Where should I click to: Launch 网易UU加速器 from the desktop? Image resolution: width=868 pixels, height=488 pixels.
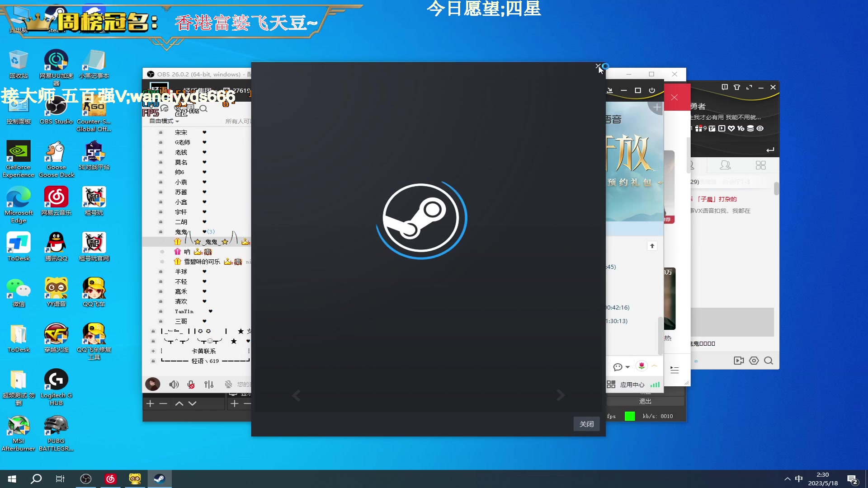pyautogui.click(x=56, y=67)
